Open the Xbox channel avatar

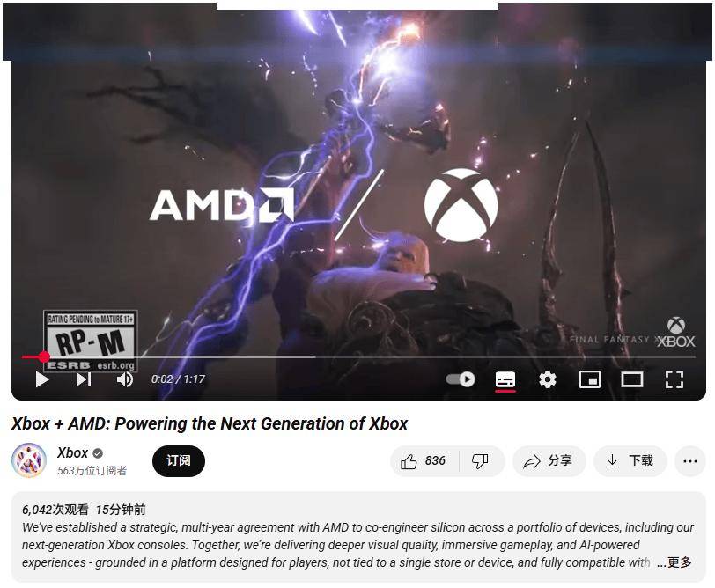click(x=29, y=460)
